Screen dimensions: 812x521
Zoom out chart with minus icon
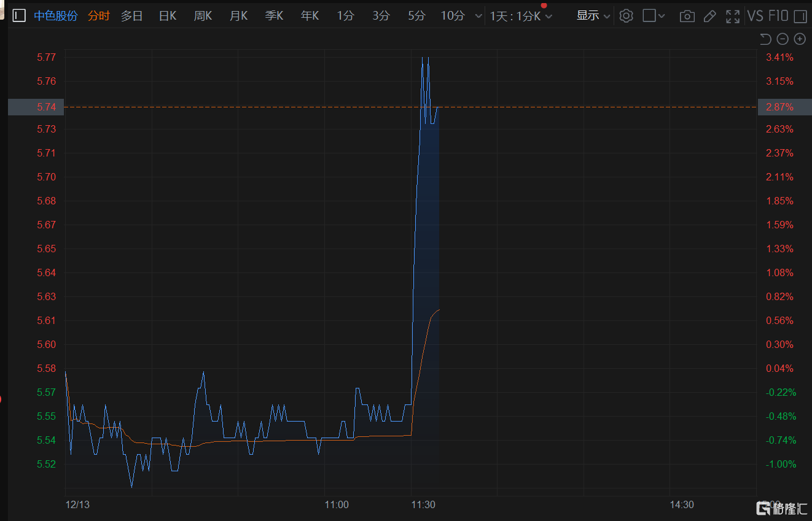coord(783,39)
